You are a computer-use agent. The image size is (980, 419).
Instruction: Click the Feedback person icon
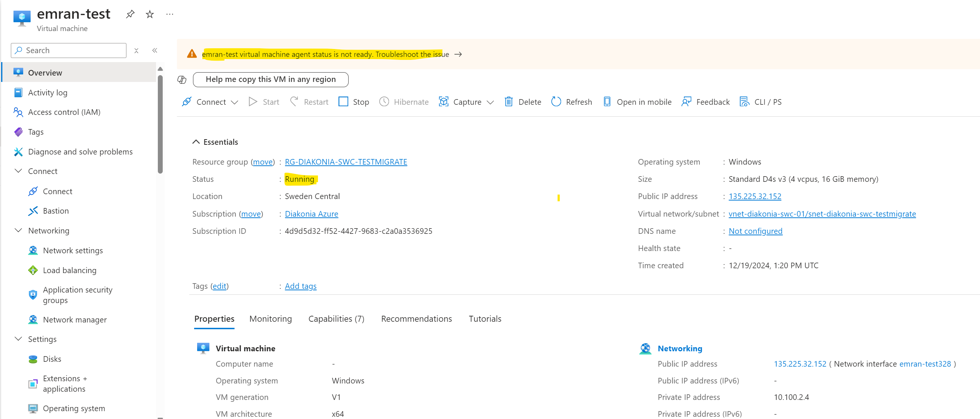(x=686, y=102)
